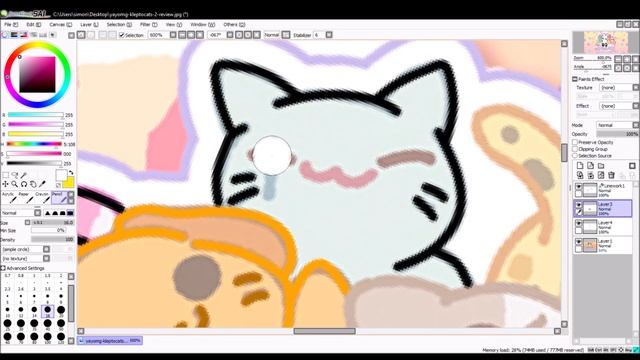Viewport: 640px width, 360px height.
Task: Open the zoom percentage dropdown in toolbar
Action: (x=173, y=35)
